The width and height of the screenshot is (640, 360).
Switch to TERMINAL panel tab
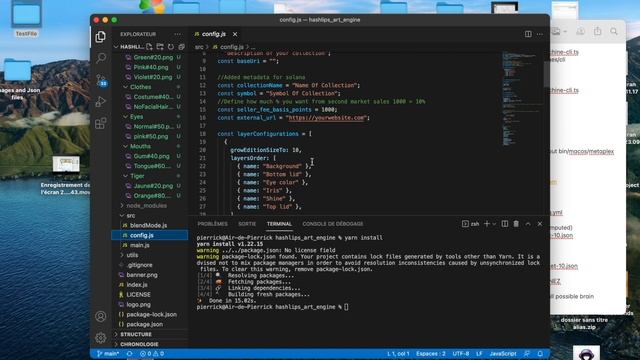click(279, 224)
